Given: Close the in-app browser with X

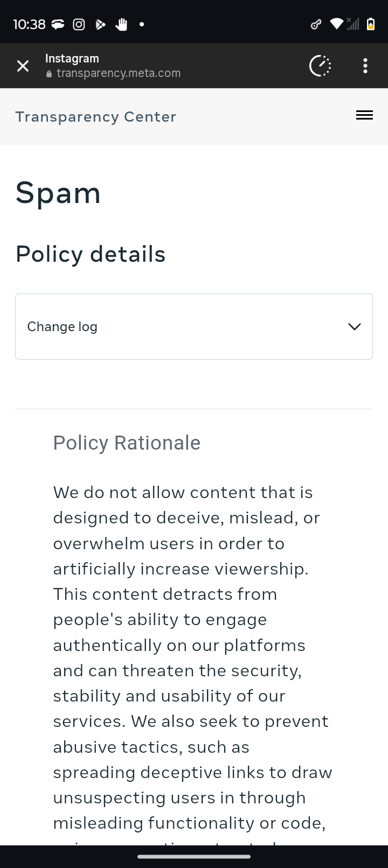Looking at the screenshot, I should tap(23, 66).
